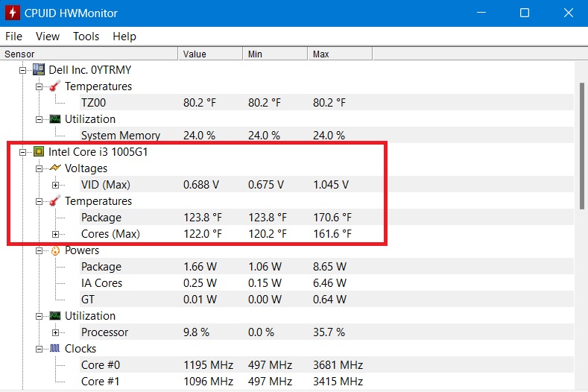Select the Dell Inc. 0YTRMY label
The image size is (588, 392).
point(90,70)
